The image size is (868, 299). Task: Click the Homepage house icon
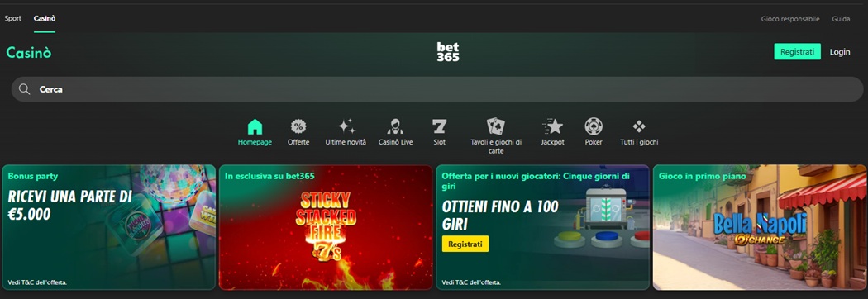tap(255, 126)
